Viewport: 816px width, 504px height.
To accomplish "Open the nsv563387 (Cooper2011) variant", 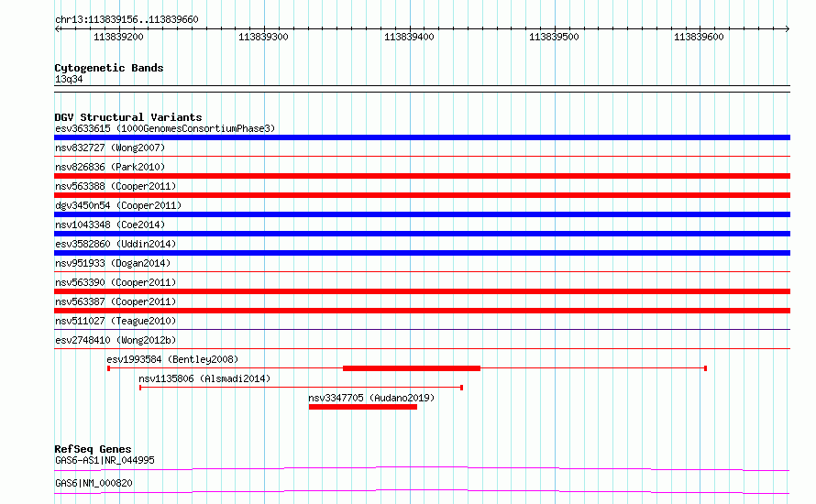I will (x=116, y=301).
